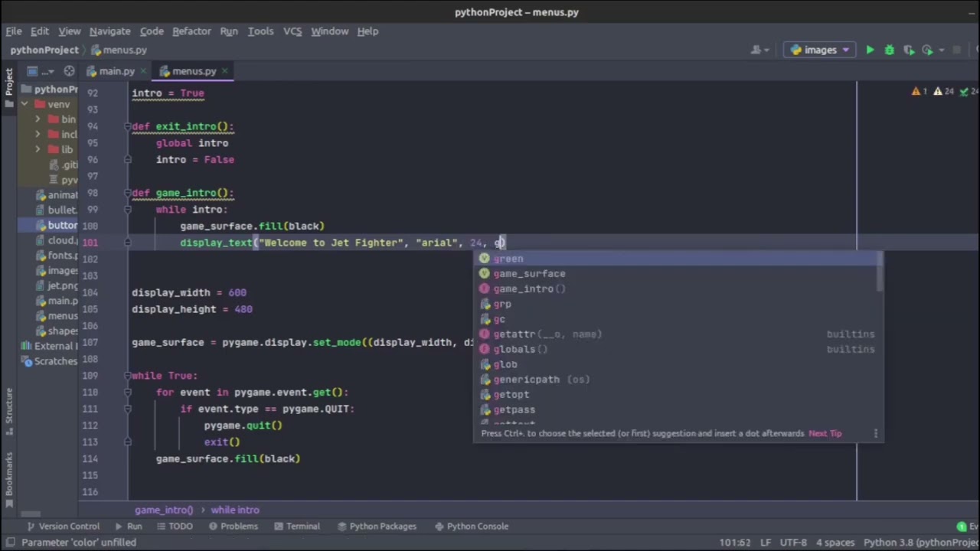Screen dimensions: 980x551
Task: Run with coverage shield icon
Action: click(908, 50)
